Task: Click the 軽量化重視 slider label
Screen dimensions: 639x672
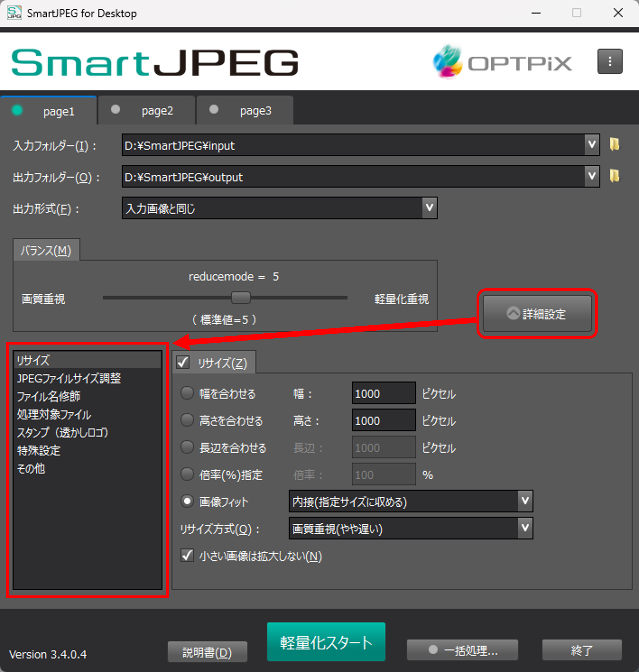Action: point(401,299)
